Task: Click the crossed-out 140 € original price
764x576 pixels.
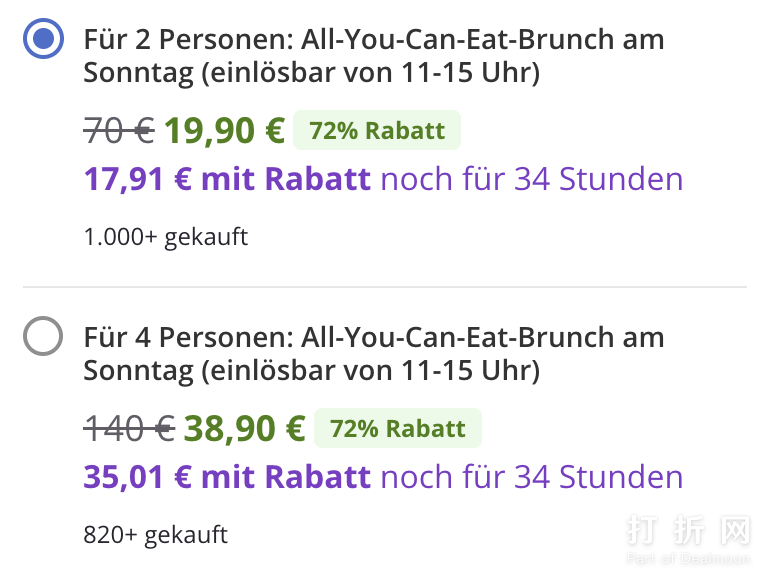Action: 129,428
